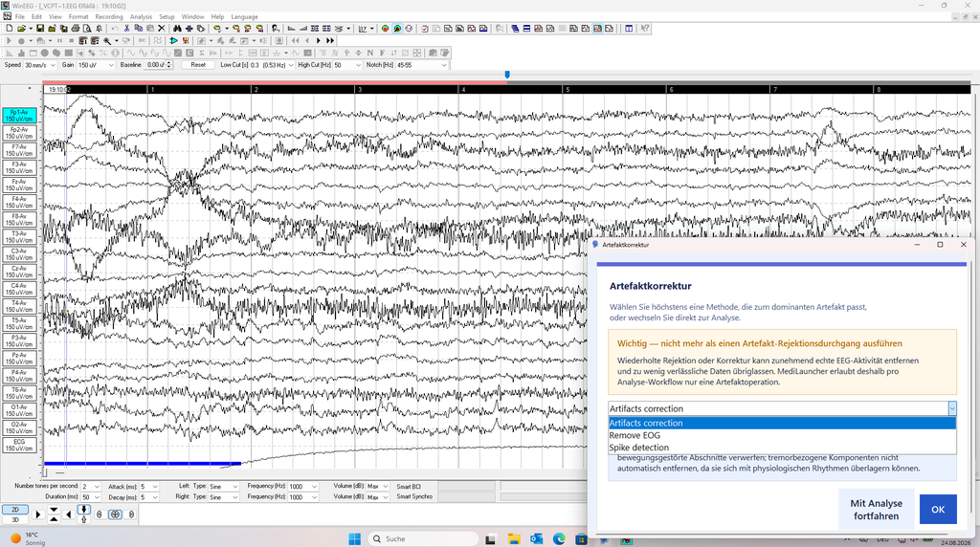This screenshot has width=980, height=547.
Task: Open the High Cut dropdown
Action: (358, 65)
